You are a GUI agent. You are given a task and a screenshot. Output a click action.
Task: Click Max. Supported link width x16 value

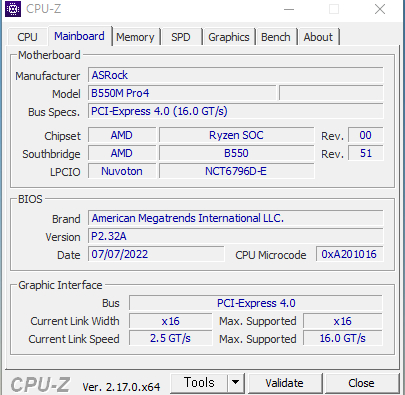point(343,321)
